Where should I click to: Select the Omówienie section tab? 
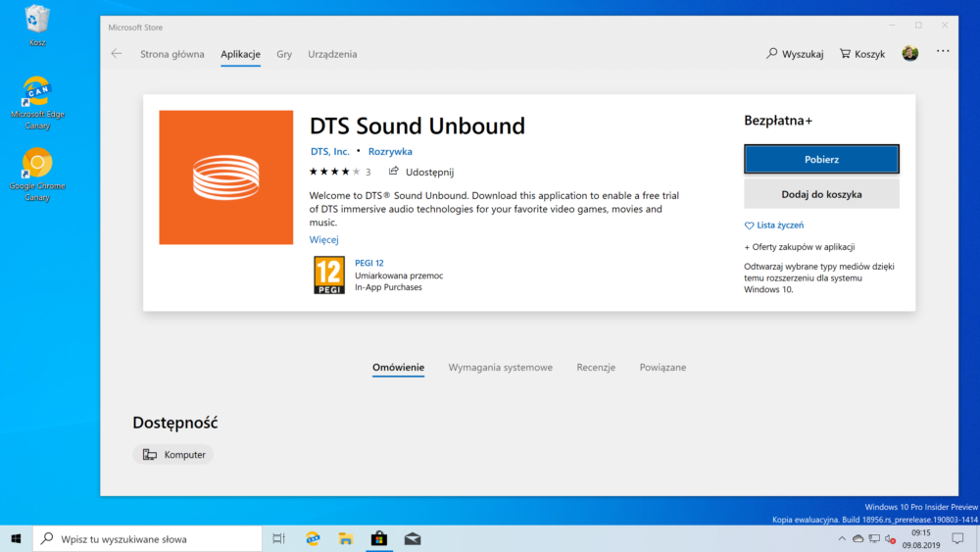pos(398,368)
